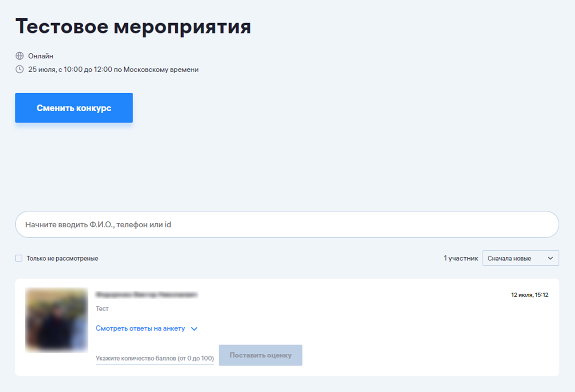Click the chevron icon after Смотреть ответы на анкету
The height and width of the screenshot is (392, 575).
(194, 329)
